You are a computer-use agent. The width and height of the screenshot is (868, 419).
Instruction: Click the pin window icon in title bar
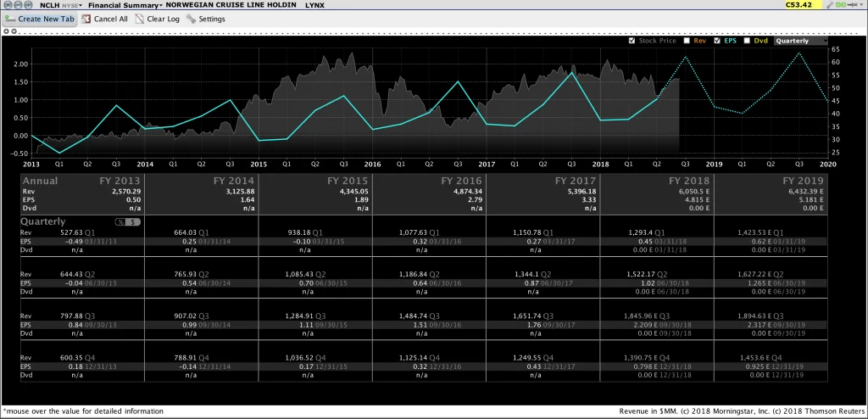853,5
